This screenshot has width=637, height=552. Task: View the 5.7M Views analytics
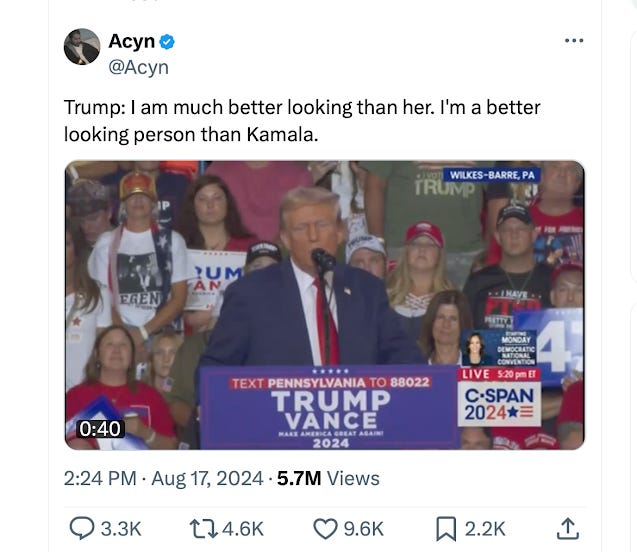328,478
